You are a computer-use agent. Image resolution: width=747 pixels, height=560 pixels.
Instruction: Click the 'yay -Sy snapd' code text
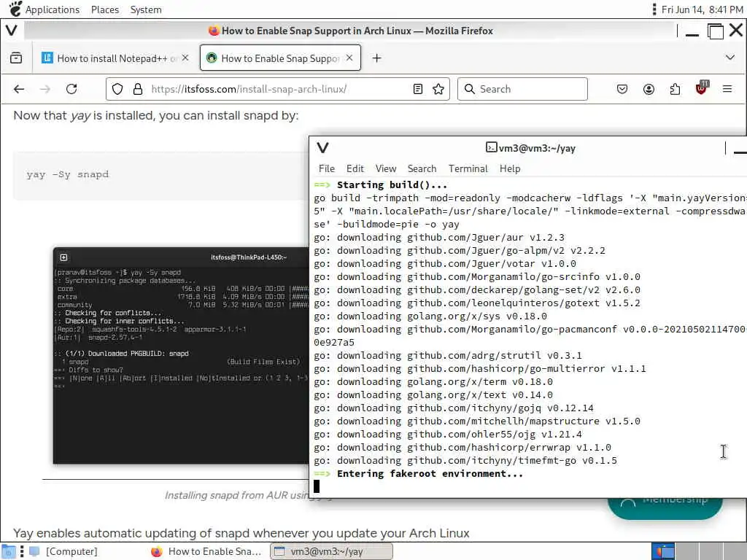(68, 174)
